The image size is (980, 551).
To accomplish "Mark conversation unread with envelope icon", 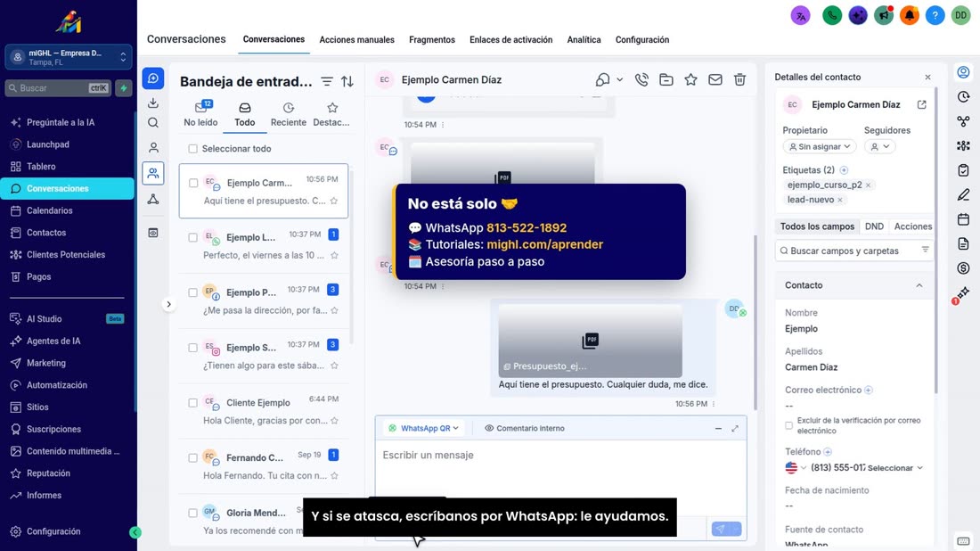I will point(715,80).
